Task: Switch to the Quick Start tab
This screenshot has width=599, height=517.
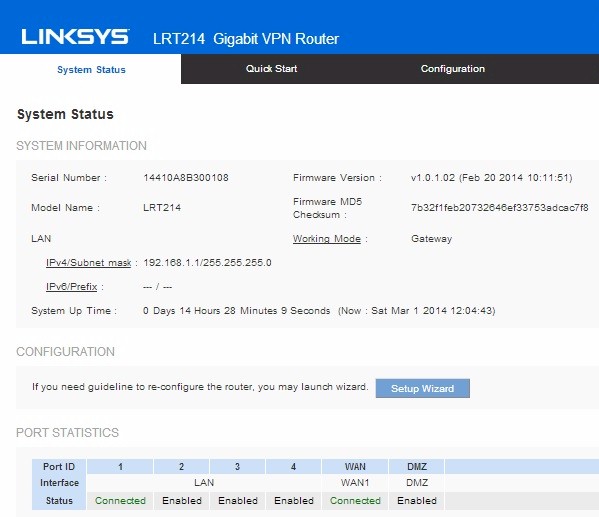Action: pyautogui.click(x=271, y=69)
